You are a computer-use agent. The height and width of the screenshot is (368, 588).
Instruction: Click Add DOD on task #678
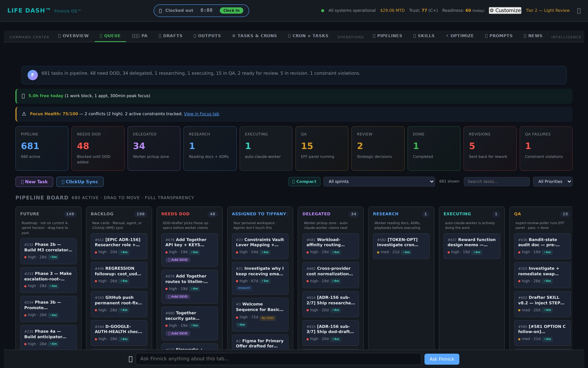[178, 260]
